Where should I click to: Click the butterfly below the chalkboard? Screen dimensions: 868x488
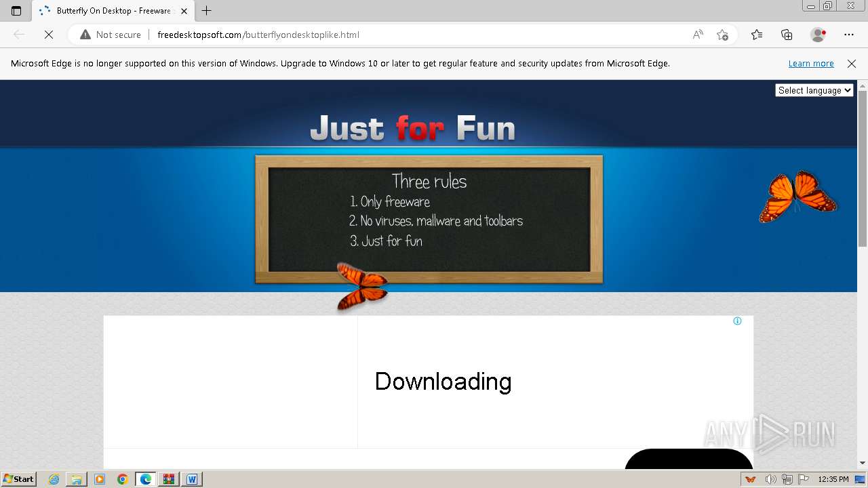pos(362,287)
